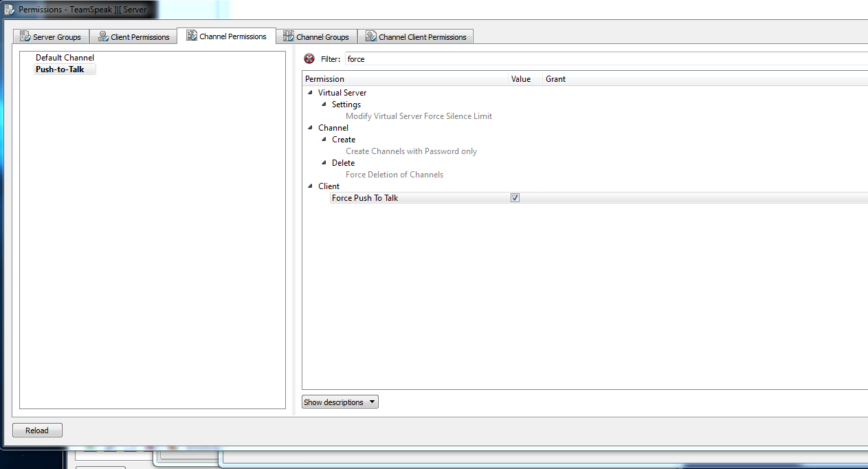The width and height of the screenshot is (868, 469).
Task: Collapse the Settings tree node
Action: (324, 104)
